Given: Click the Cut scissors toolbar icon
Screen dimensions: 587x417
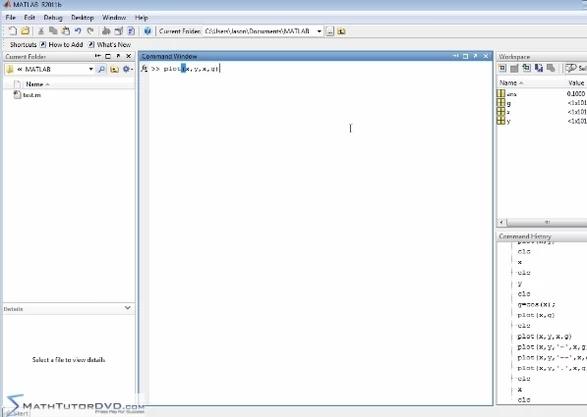Looking at the screenshot, I should pos(41,31).
